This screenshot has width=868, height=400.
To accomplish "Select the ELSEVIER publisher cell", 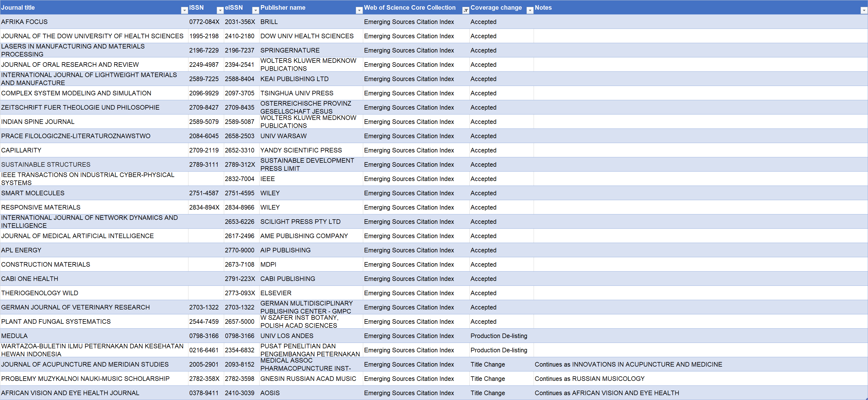I will 311,293.
